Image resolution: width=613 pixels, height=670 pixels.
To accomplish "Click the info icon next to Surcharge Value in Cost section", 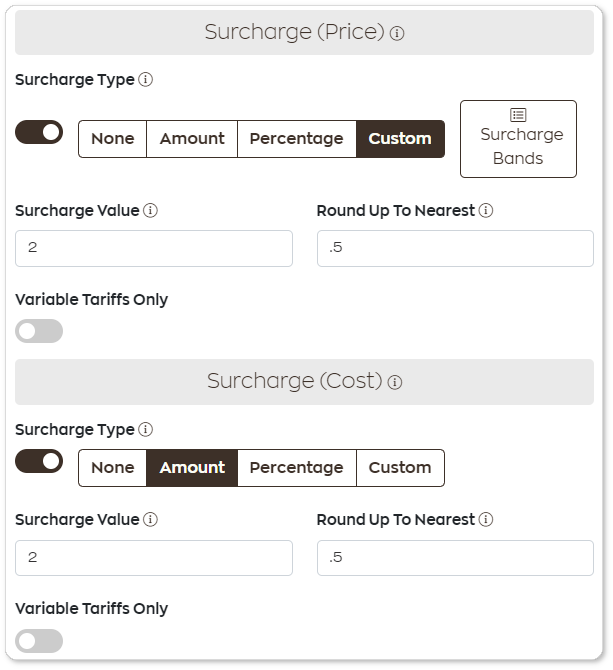I will tap(150, 519).
